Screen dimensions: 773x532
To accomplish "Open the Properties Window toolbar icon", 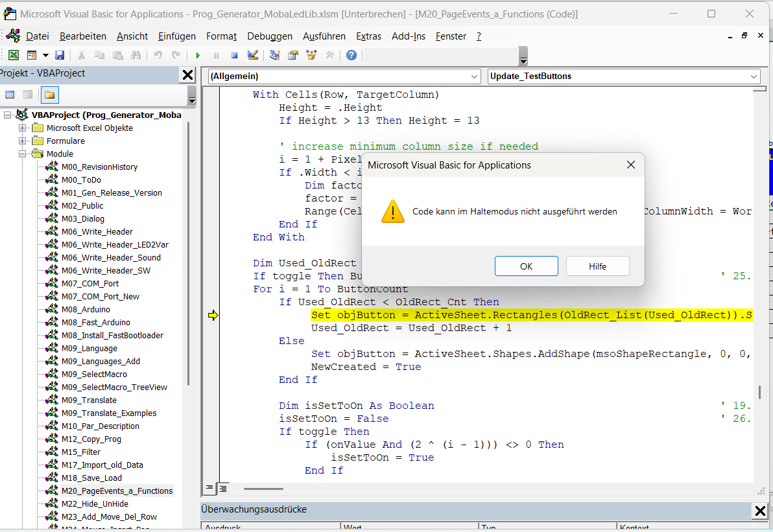I will (293, 56).
